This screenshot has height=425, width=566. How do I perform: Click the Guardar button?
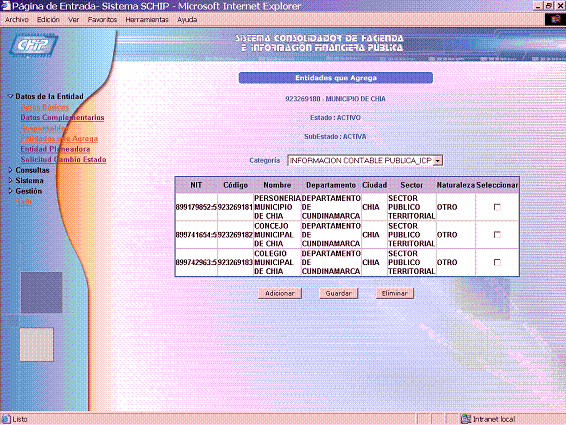point(339,293)
